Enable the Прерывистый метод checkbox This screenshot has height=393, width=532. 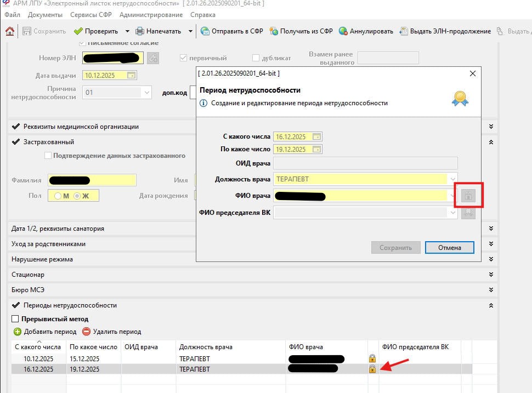15,319
